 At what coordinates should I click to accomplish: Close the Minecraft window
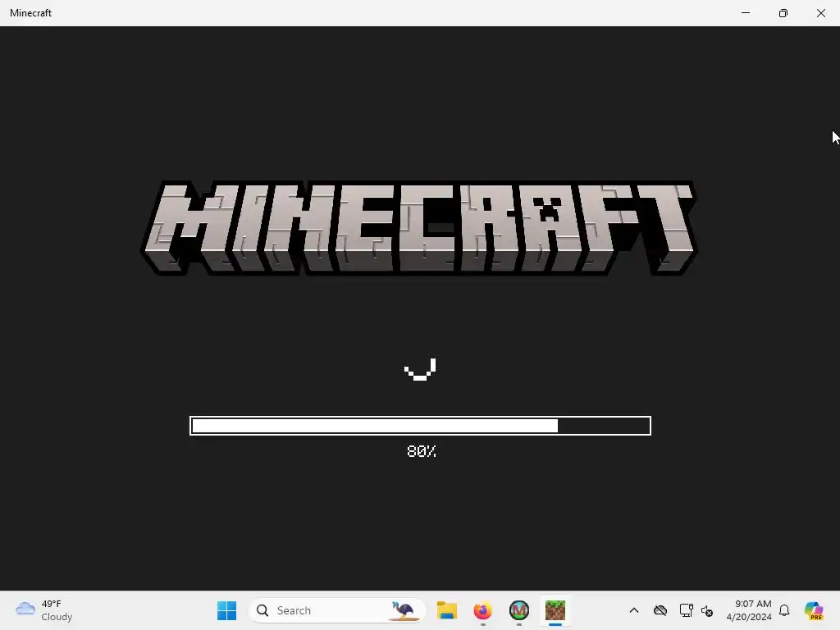(820, 13)
